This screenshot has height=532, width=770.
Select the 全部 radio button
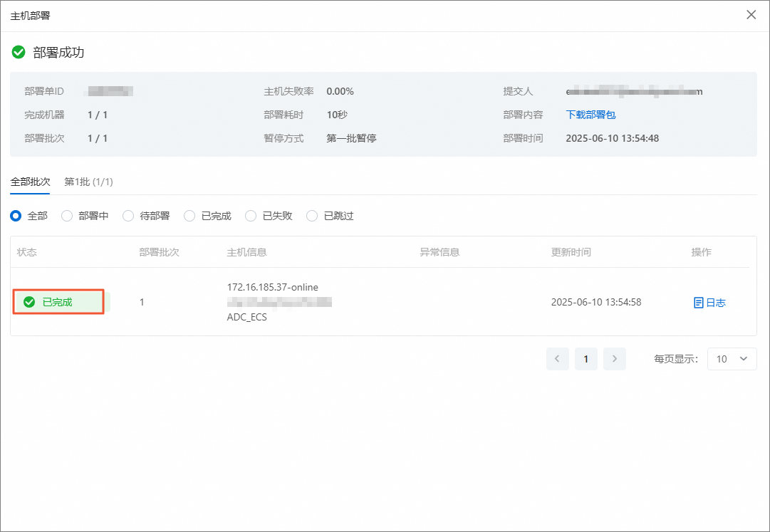[x=16, y=216]
